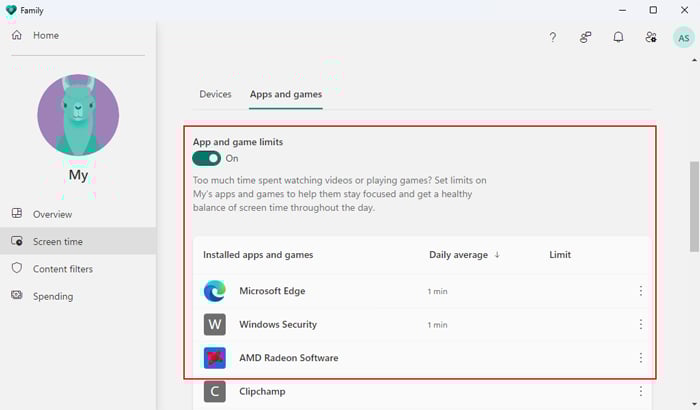Go to Home in sidebar
Image resolution: width=700 pixels, height=410 pixels.
click(x=46, y=35)
